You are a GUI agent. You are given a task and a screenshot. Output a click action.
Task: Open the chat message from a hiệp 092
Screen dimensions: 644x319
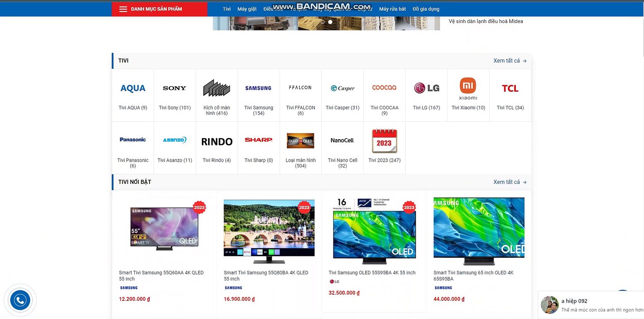click(x=602, y=310)
